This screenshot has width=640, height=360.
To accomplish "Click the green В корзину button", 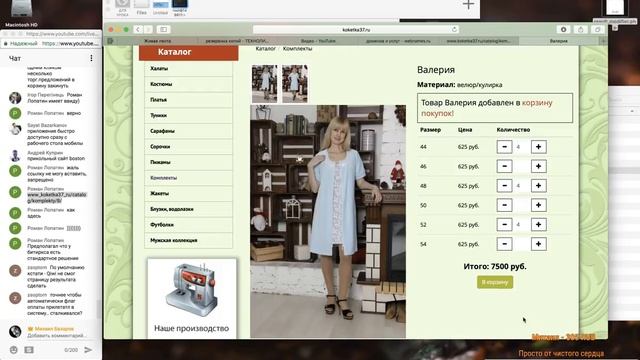I will (x=495, y=282).
